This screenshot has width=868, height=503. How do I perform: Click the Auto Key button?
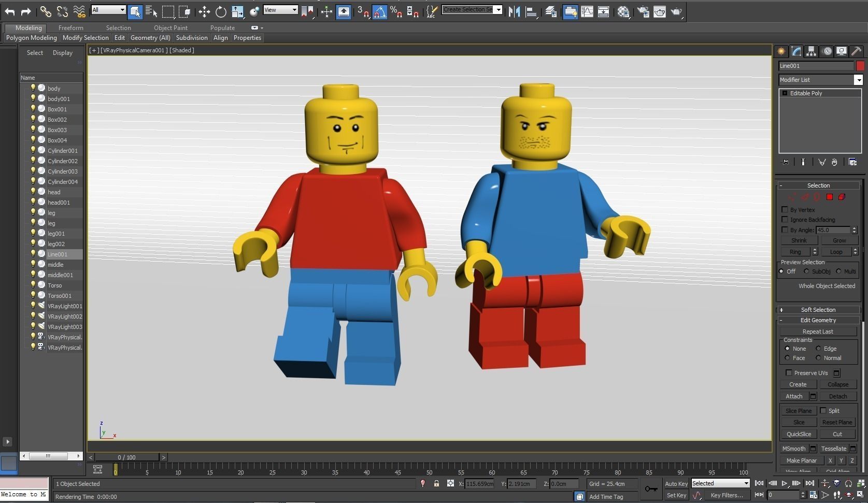click(676, 484)
